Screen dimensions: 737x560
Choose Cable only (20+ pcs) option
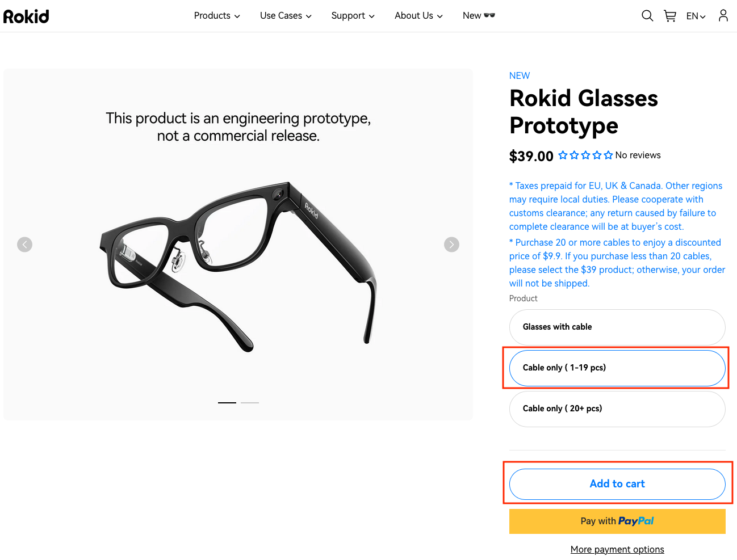[x=617, y=409]
